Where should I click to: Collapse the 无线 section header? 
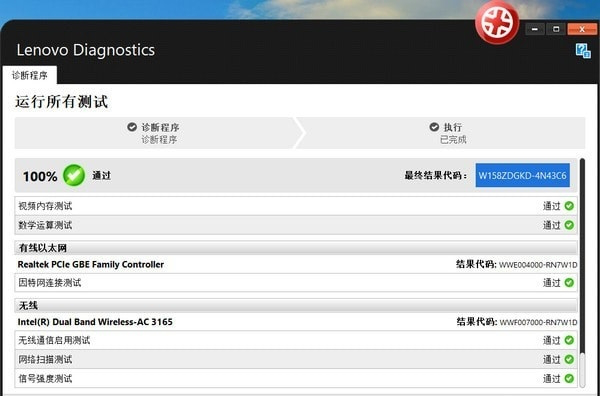(296, 305)
